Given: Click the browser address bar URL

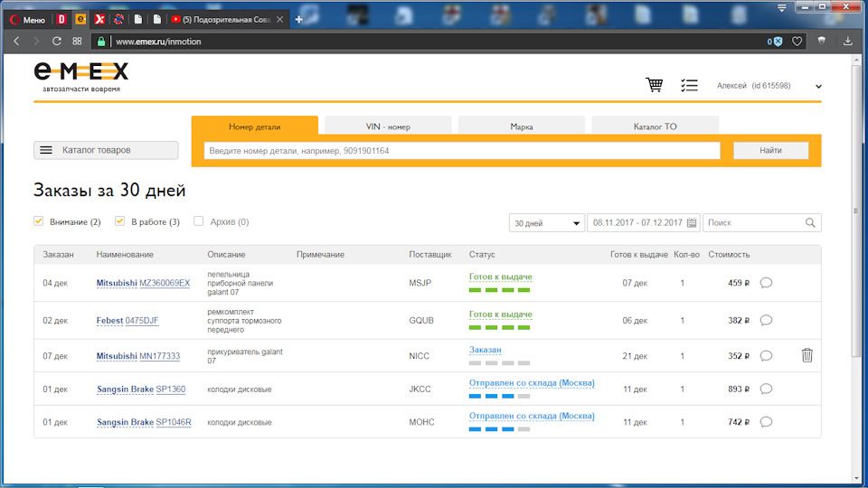Looking at the screenshot, I should click(x=158, y=42).
